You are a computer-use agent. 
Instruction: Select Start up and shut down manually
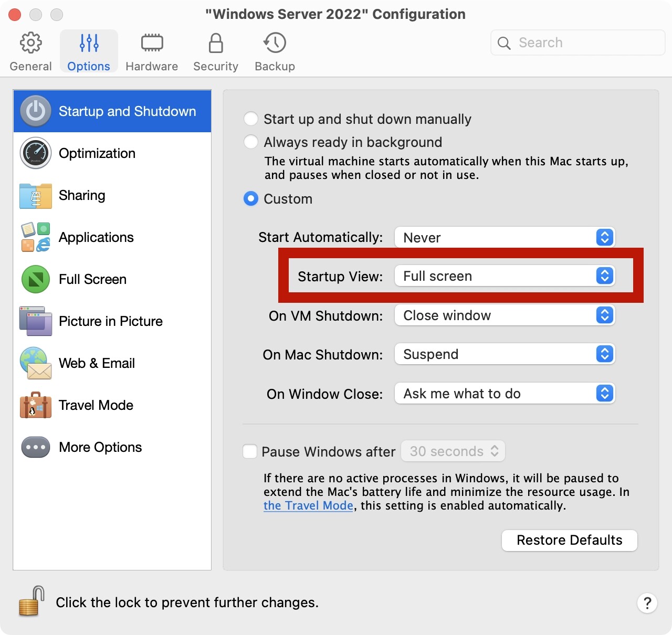tap(251, 119)
